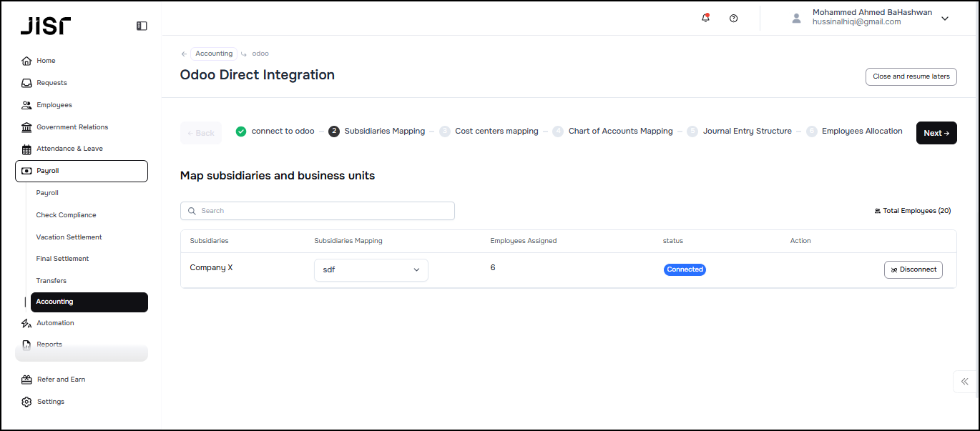Click the Requests inbox icon
Image resolution: width=980 pixels, height=431 pixels.
point(26,83)
